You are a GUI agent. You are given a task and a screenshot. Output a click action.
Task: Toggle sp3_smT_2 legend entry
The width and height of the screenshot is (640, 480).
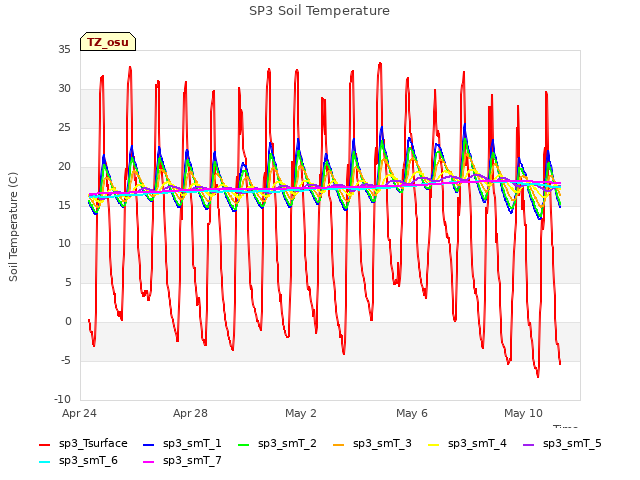click(x=277, y=444)
